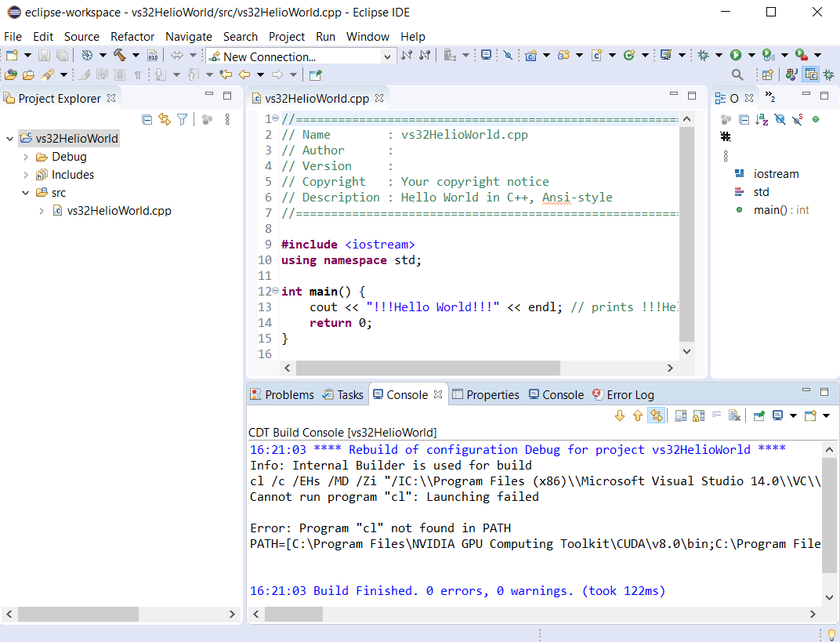
Task: Close the vs32HelioWorld.cpp editor tab
Action: 379,98
